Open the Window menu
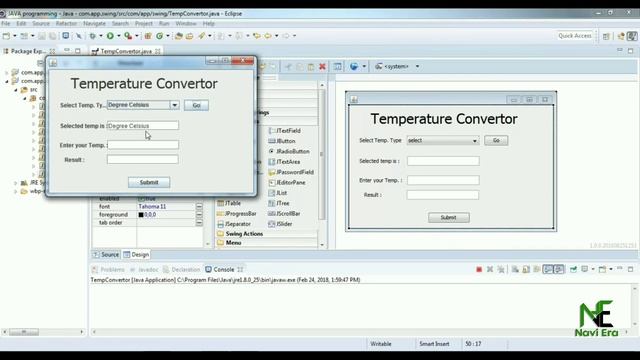This screenshot has height=360, width=640. [x=186, y=24]
